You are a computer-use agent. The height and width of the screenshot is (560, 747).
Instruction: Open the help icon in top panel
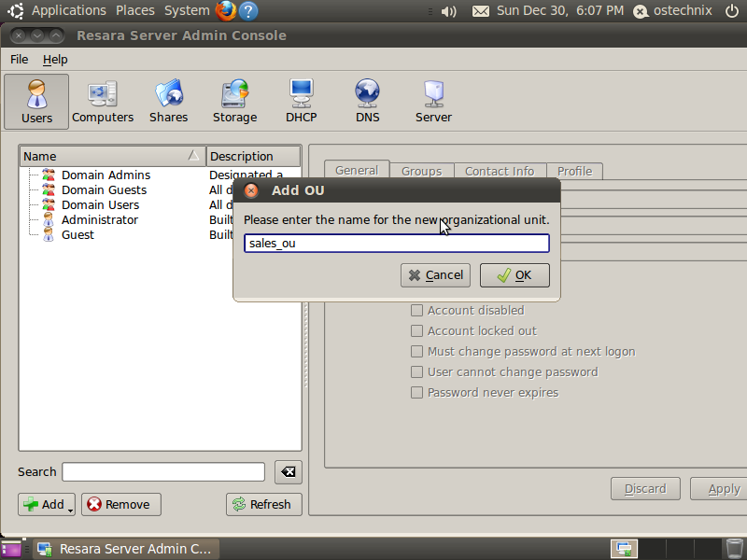click(248, 11)
